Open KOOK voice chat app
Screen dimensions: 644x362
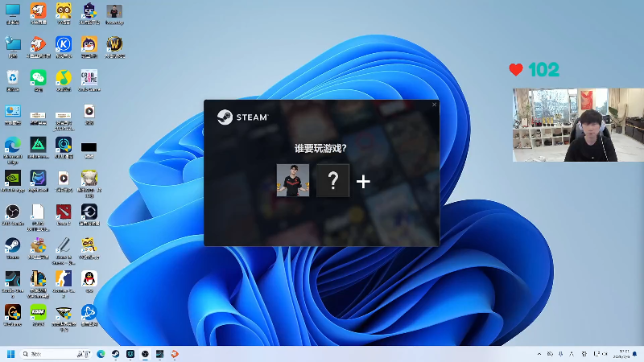(x=38, y=315)
